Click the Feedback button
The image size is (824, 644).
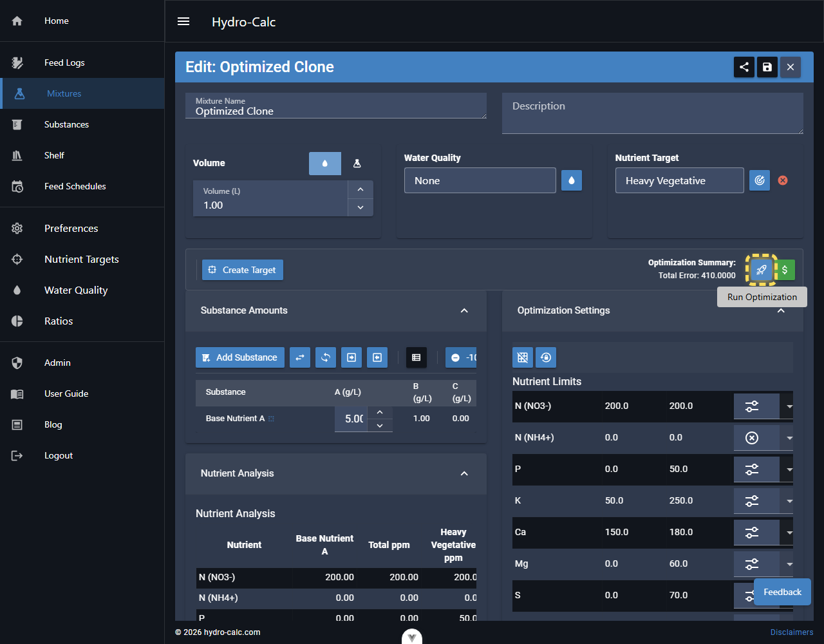click(x=782, y=592)
